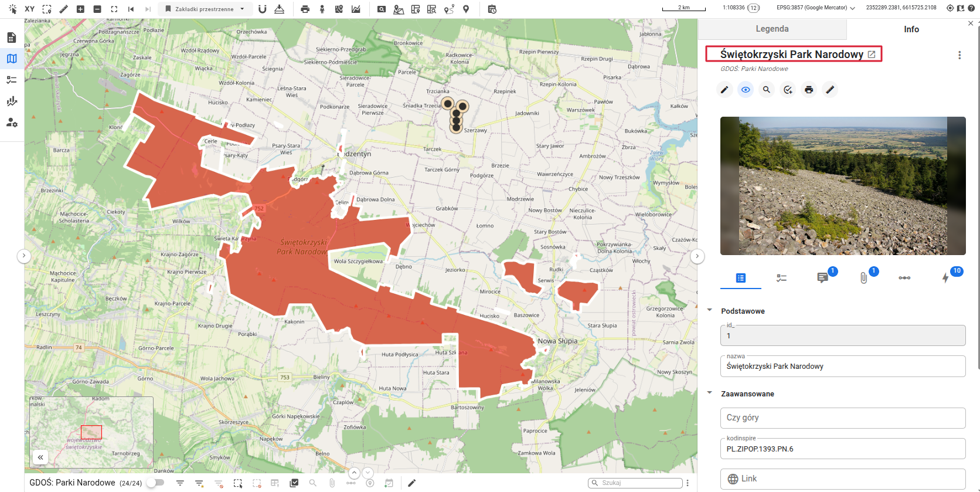
Task: Click the print map icon in top toolbar
Action: coord(305,9)
